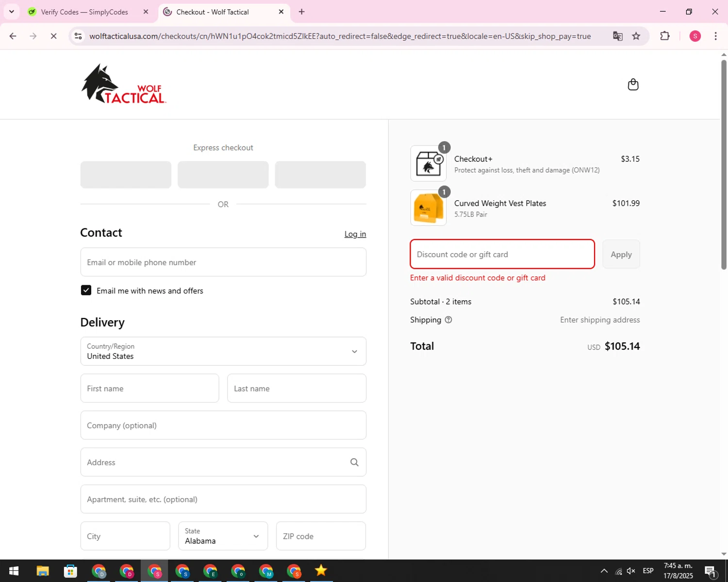This screenshot has height=582, width=728.
Task: Click the third express checkout button
Action: click(320, 175)
